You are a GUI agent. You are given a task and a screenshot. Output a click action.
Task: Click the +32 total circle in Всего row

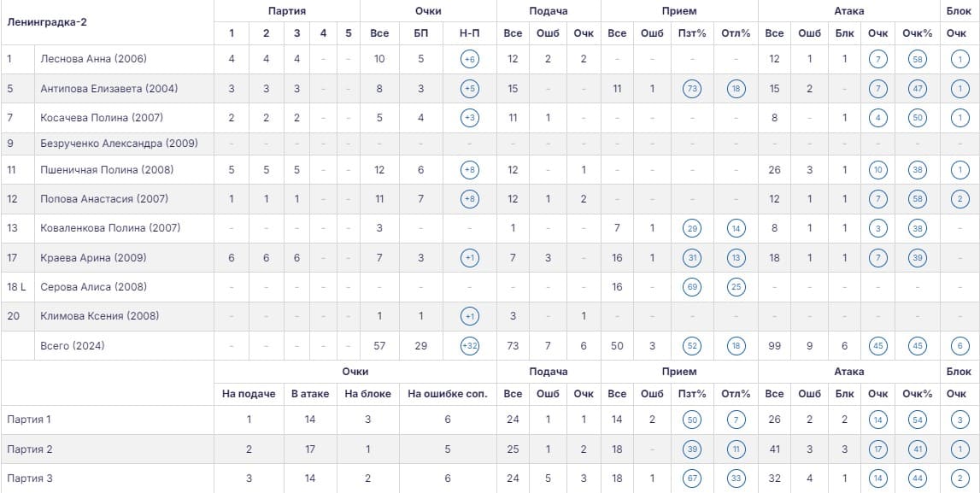point(469,345)
